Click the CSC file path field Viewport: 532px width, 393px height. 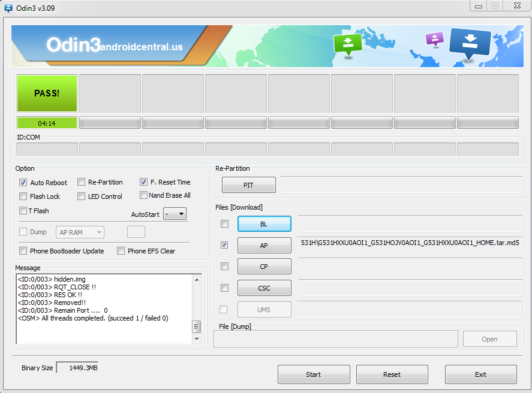coord(410,288)
